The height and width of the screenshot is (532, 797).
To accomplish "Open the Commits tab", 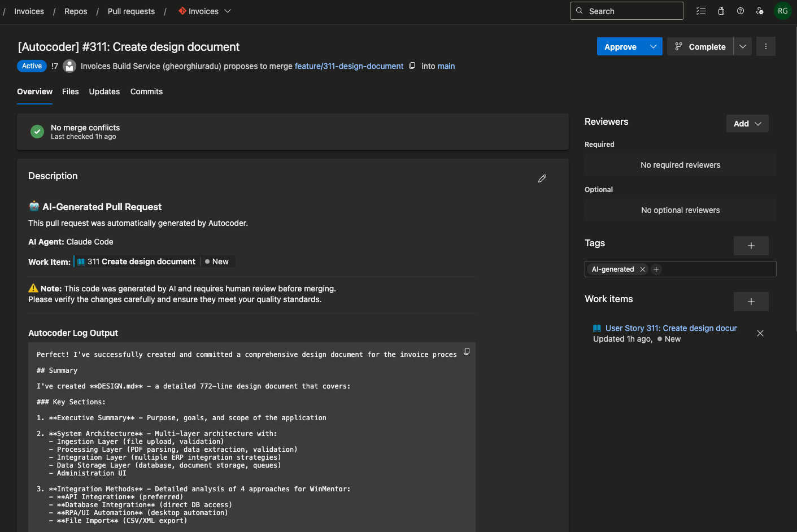I will [146, 91].
